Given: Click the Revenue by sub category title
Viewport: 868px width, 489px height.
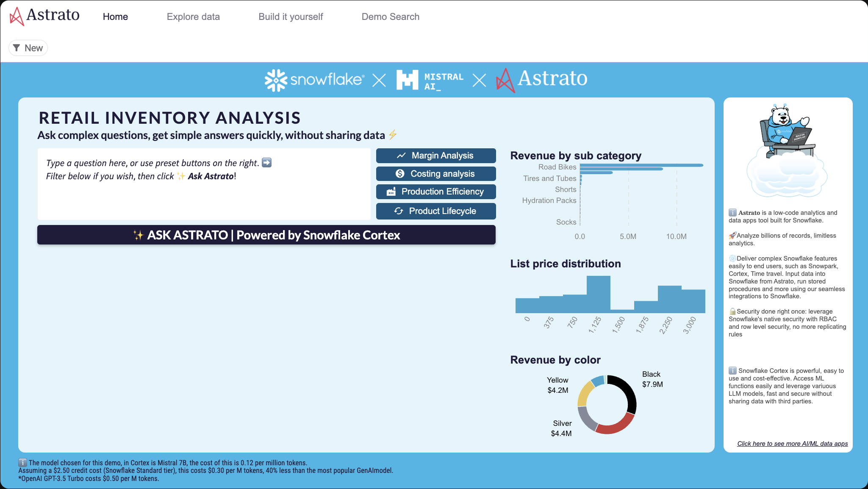Looking at the screenshot, I should 576,156.
